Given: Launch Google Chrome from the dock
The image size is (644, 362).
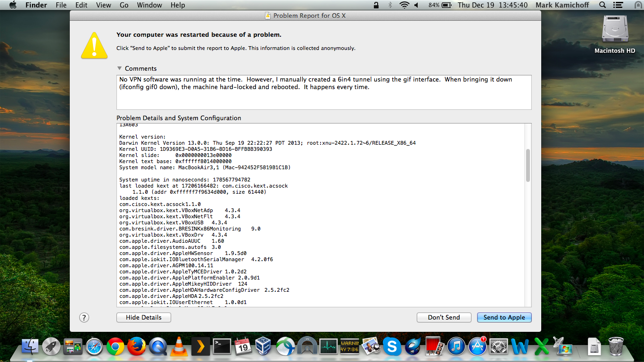Looking at the screenshot, I should point(116,346).
